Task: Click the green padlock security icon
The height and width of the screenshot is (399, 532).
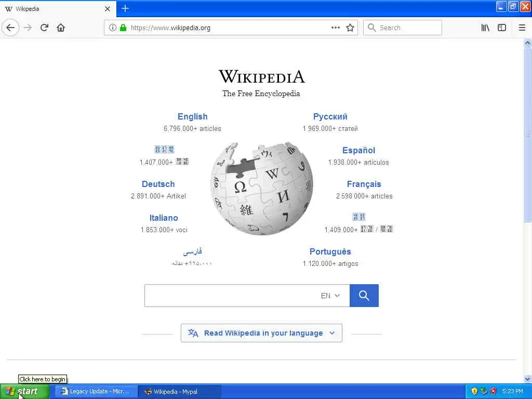Action: 123,28
